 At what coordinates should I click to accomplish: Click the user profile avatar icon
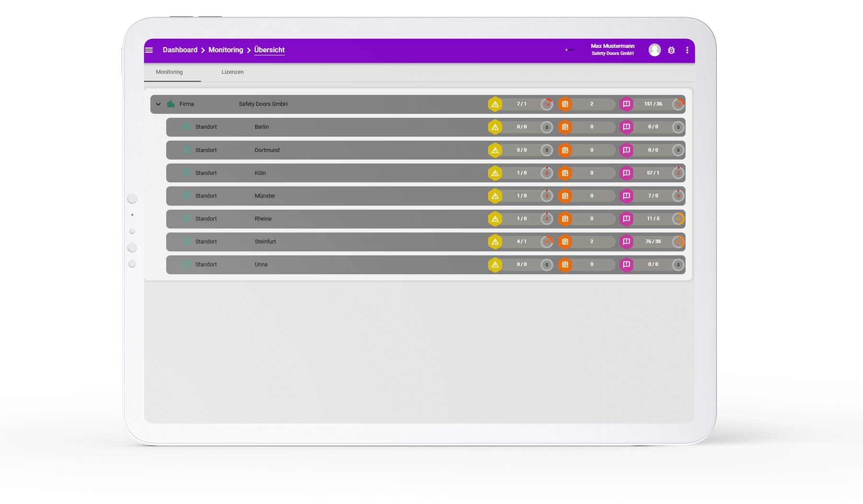654,50
